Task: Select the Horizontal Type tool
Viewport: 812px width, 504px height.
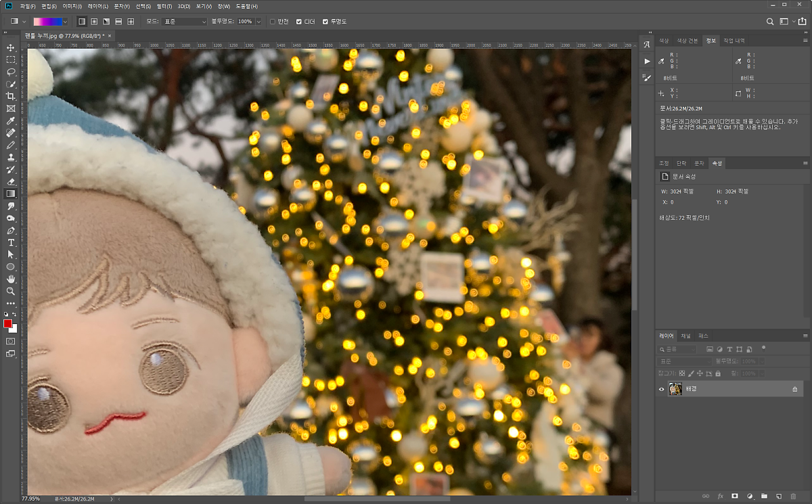Action: [11, 242]
